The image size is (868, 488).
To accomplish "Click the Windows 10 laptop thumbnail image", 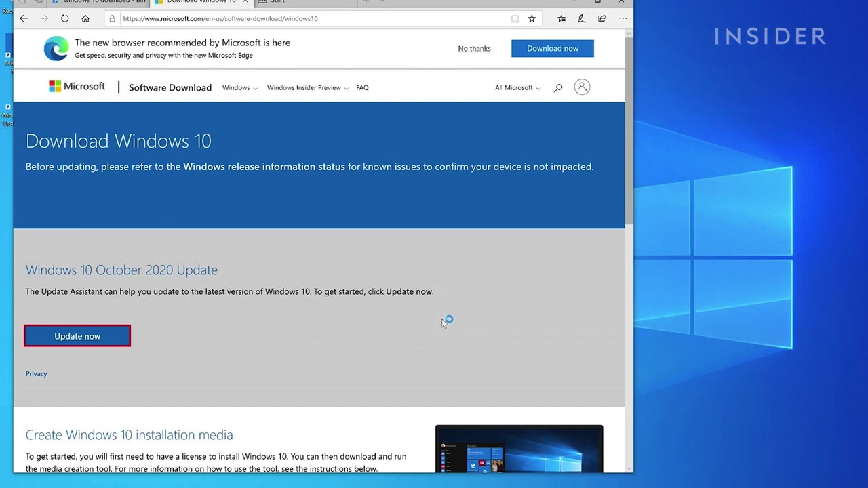I will tap(519, 449).
